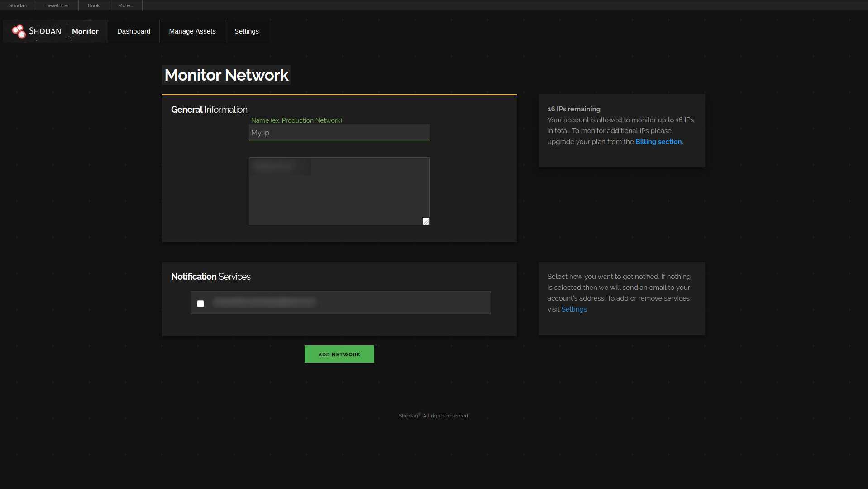Open the Dashboard tab
Viewport: 868px width, 489px height.
pyautogui.click(x=134, y=31)
